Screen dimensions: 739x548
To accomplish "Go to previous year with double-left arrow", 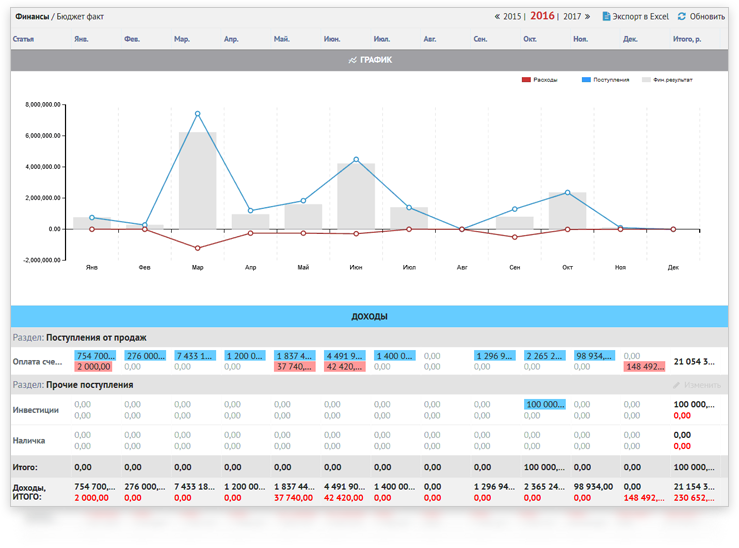I will coord(498,17).
